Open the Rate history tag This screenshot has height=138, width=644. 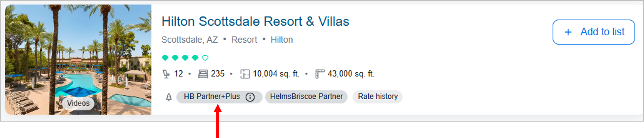click(x=377, y=97)
